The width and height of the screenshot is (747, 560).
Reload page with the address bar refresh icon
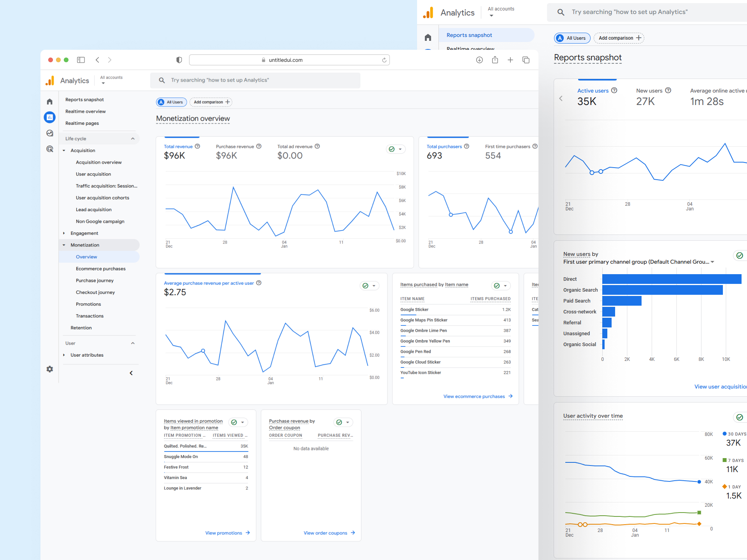pyautogui.click(x=384, y=60)
